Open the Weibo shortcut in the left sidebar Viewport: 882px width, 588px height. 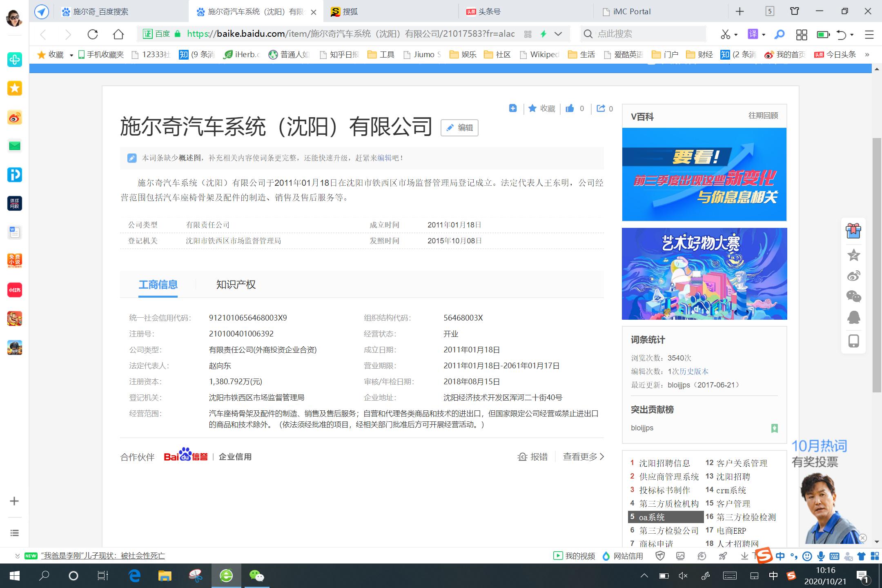(15, 118)
